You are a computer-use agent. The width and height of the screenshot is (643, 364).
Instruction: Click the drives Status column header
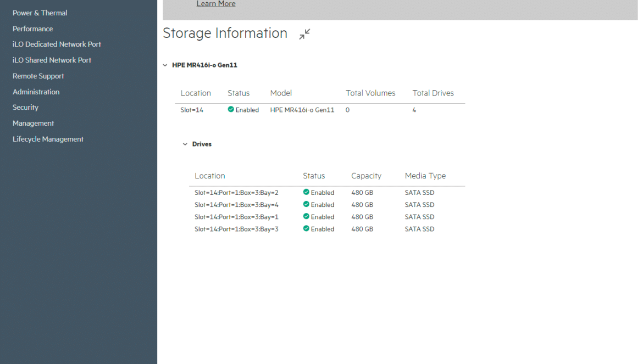pos(314,176)
